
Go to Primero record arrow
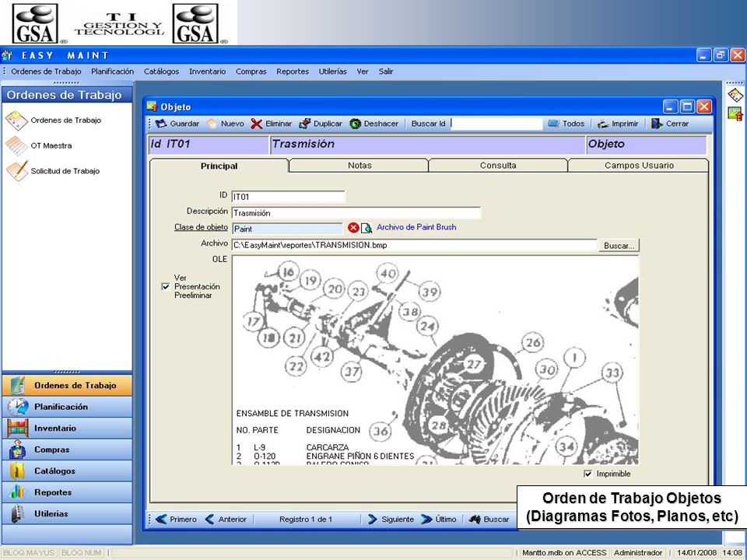click(161, 519)
